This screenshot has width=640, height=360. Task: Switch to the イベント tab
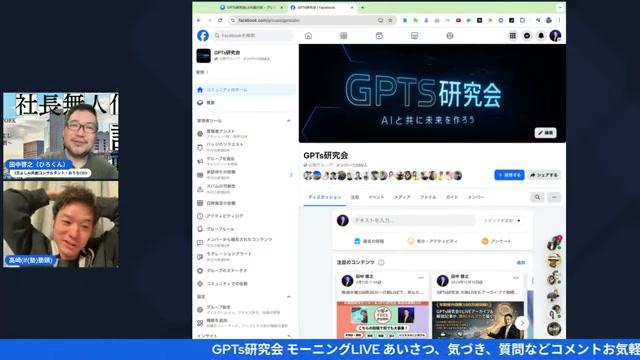376,197
